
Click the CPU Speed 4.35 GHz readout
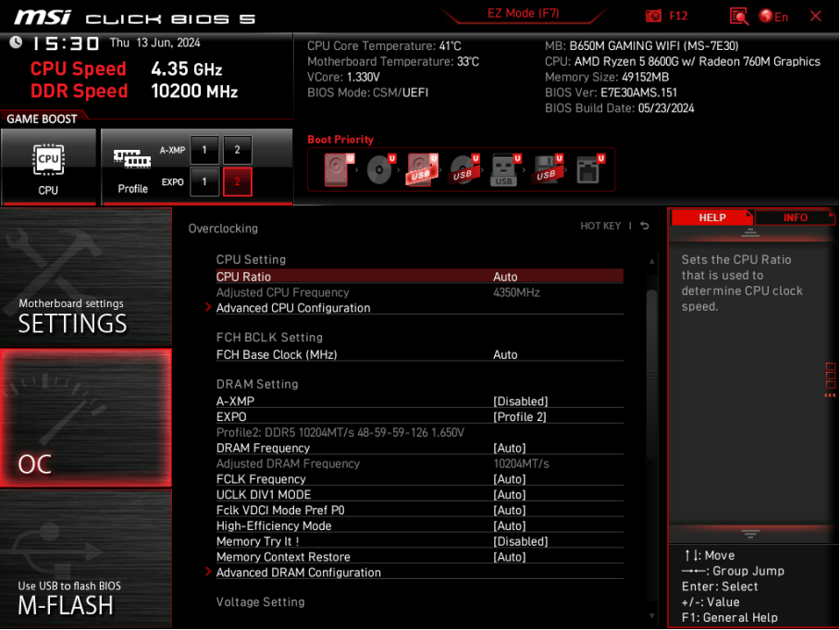point(126,68)
